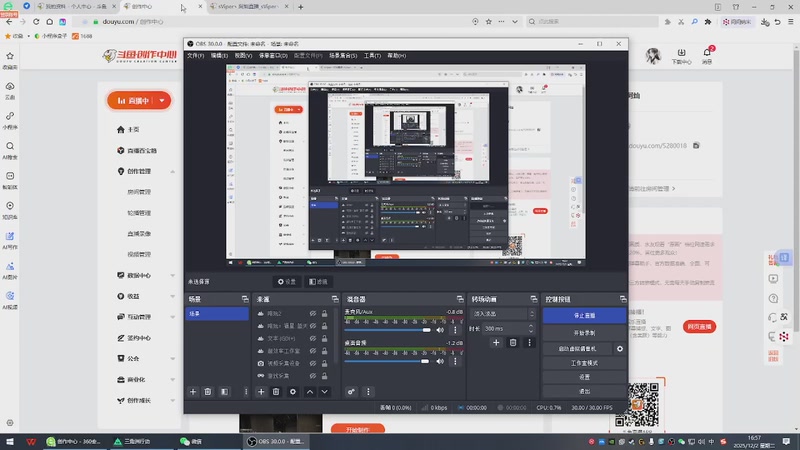This screenshot has height=450, width=800.
Task: Adjust the Desktop Audio volume slider
Action: (388, 361)
